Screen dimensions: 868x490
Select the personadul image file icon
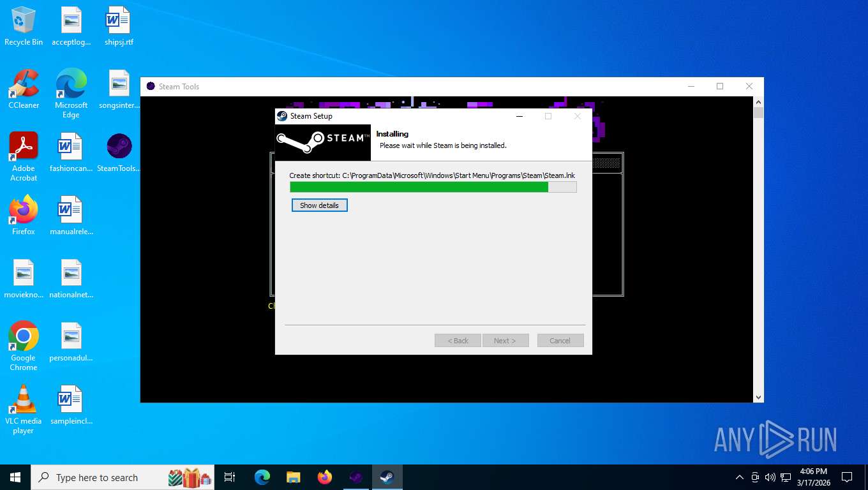[71, 342]
